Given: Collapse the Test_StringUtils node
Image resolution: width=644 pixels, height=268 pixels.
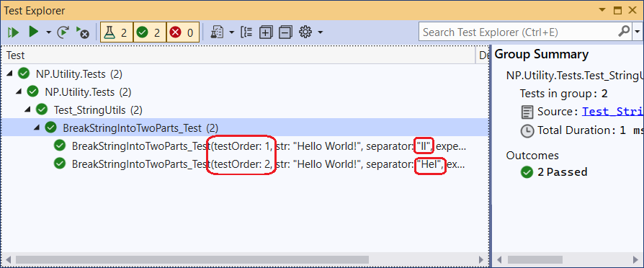Looking at the screenshot, I should [x=28, y=110].
